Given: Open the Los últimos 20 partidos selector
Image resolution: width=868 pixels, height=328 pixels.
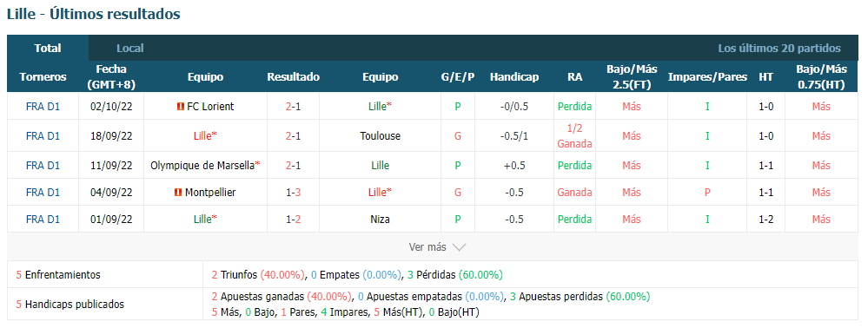Looking at the screenshot, I should (779, 48).
